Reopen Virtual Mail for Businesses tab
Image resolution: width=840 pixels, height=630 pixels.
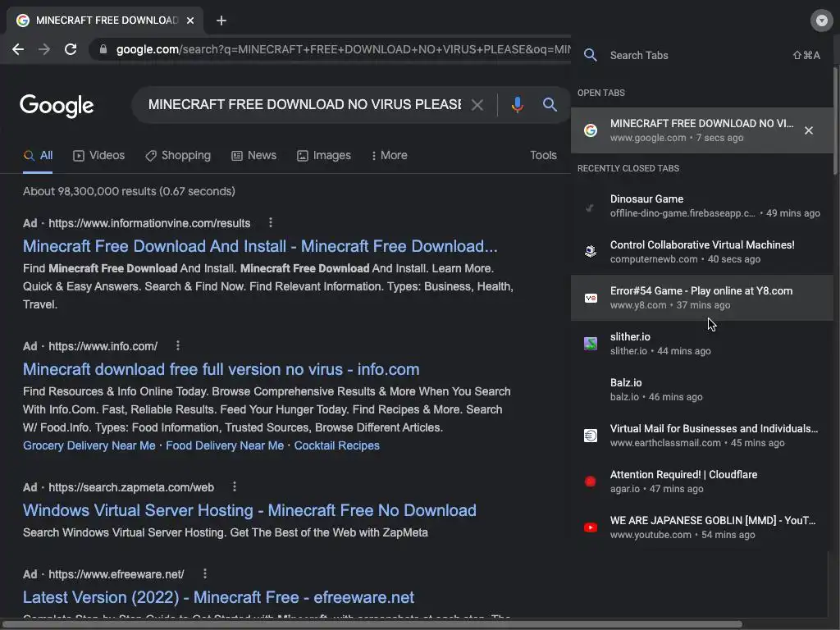point(702,436)
